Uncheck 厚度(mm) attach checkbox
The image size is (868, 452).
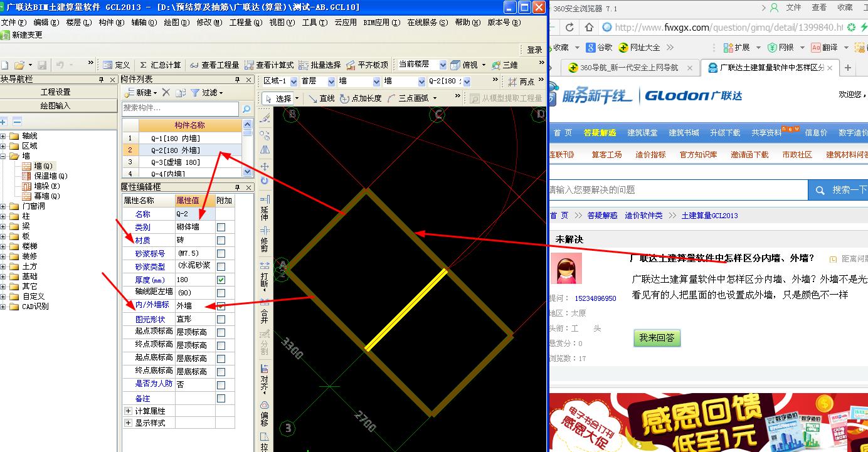point(221,280)
